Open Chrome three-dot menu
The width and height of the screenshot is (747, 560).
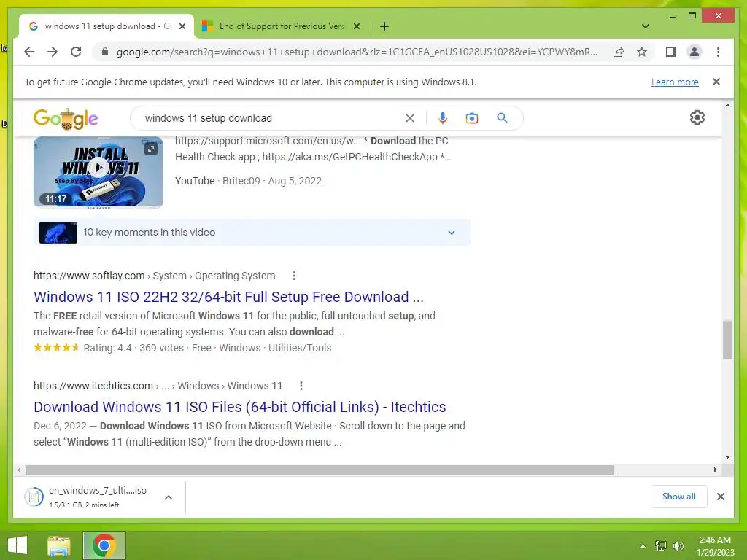(x=718, y=52)
